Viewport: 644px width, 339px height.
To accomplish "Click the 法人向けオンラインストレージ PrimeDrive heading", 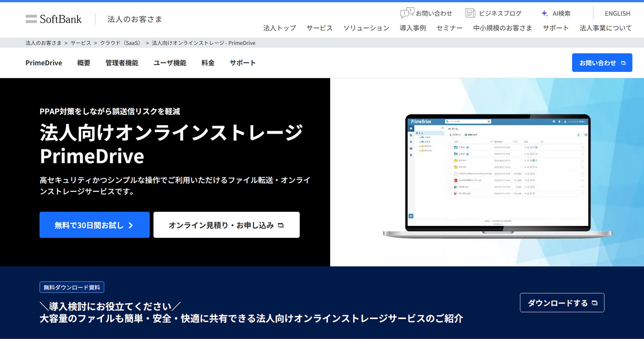I will 171,144.
